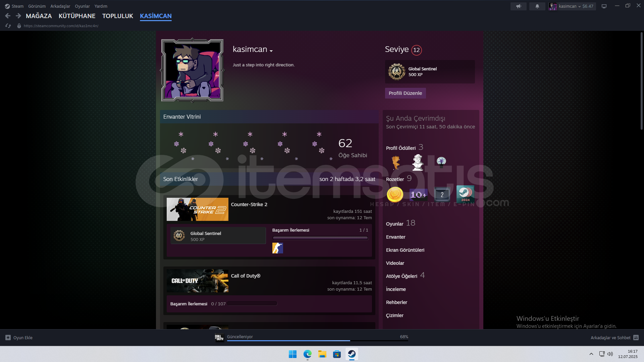Open the badge showing number 2
This screenshot has width=644, height=362.
(442, 194)
